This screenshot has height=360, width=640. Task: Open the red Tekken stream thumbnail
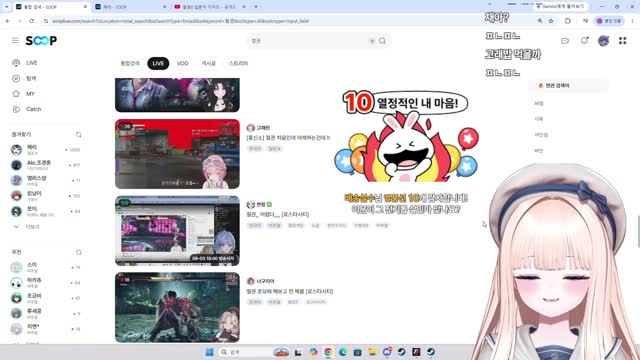177,154
